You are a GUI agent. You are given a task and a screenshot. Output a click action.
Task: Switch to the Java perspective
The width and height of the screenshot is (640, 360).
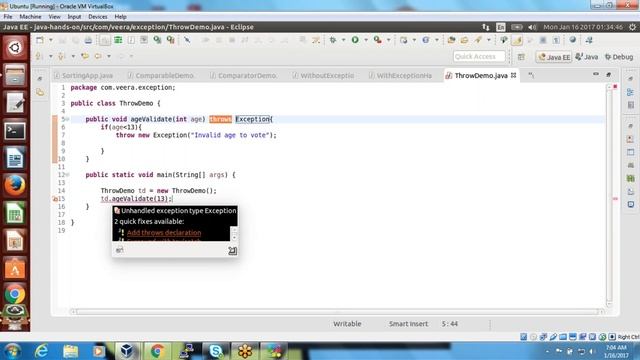(x=587, y=57)
